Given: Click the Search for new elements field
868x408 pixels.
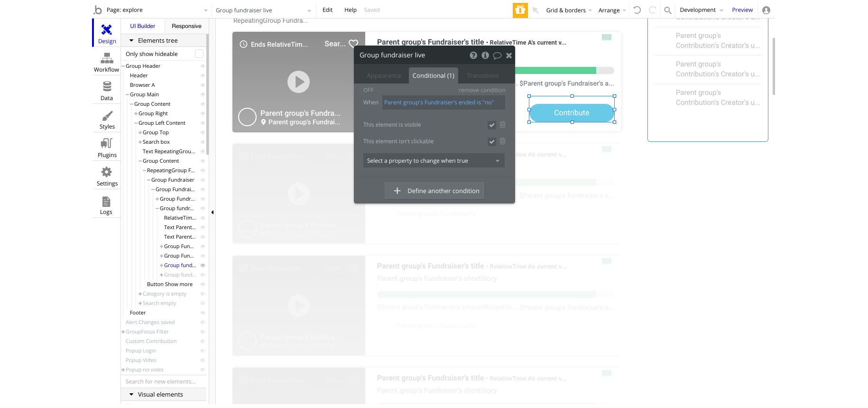Looking at the screenshot, I should click(x=164, y=381).
